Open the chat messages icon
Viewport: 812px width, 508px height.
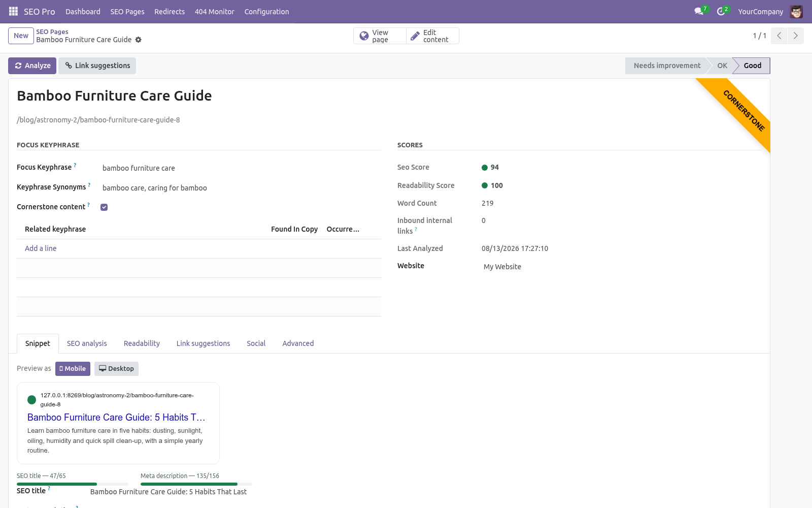[x=699, y=11]
